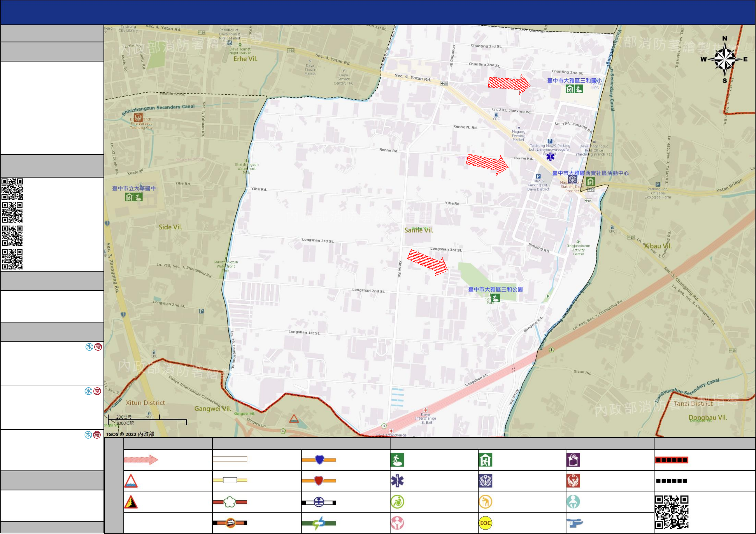Click the Sanhe Vil. label on map
Image resolution: width=756 pixels, height=534 pixels.
(419, 230)
